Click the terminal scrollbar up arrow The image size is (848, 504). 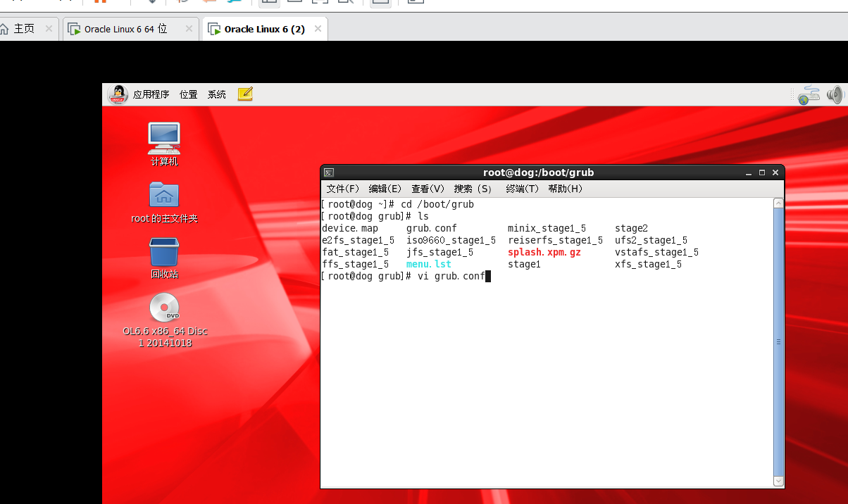[x=778, y=203]
